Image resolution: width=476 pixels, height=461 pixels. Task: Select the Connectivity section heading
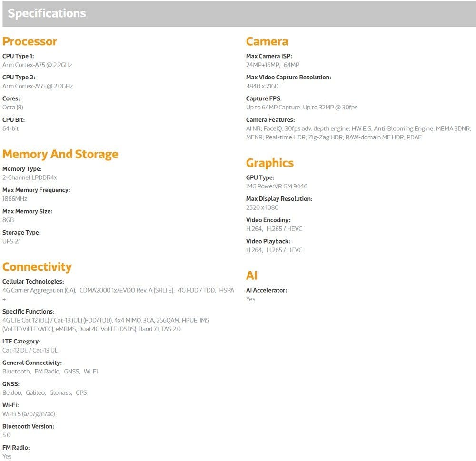point(37,267)
